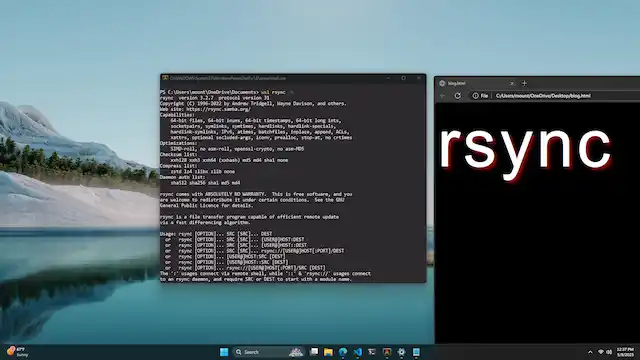Open the clock and date panel

(625, 352)
